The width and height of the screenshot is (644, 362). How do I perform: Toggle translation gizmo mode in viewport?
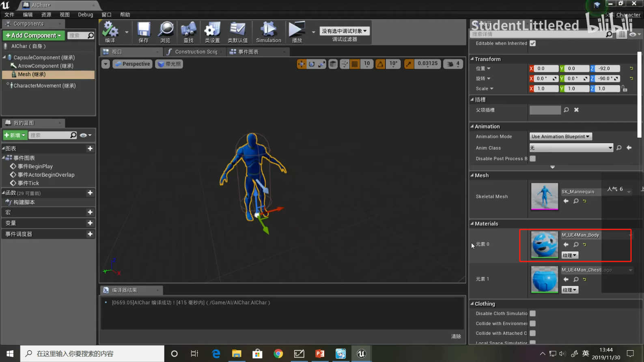pos(302,64)
